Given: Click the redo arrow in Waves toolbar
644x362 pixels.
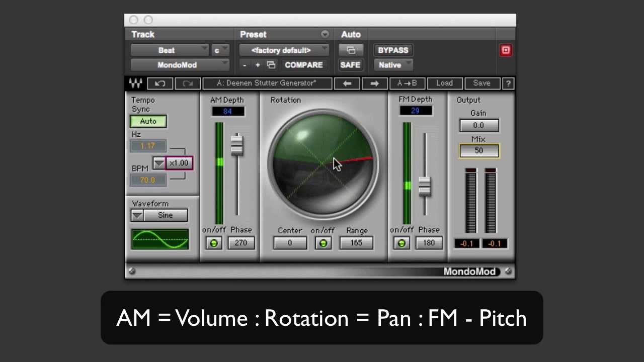Looking at the screenshot, I should coord(187,83).
